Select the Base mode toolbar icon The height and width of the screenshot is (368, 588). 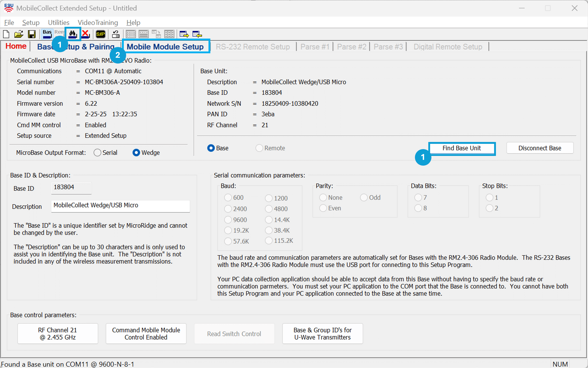(47, 34)
